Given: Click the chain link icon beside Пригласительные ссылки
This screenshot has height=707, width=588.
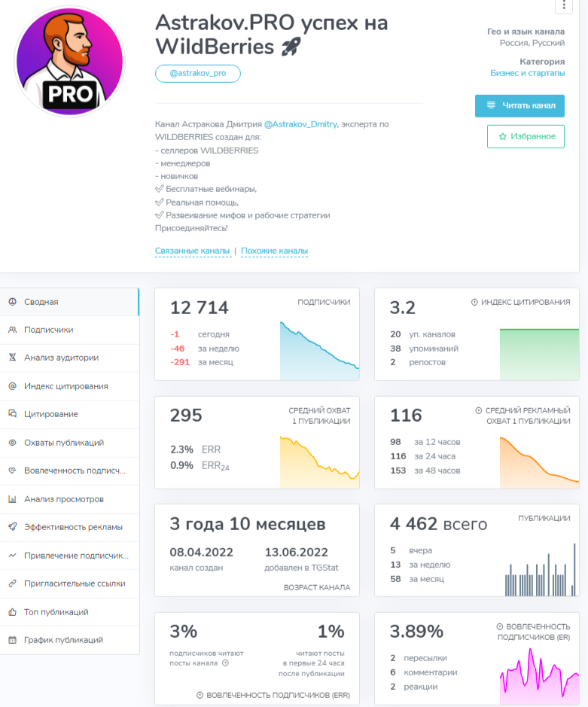Looking at the screenshot, I should tap(13, 583).
